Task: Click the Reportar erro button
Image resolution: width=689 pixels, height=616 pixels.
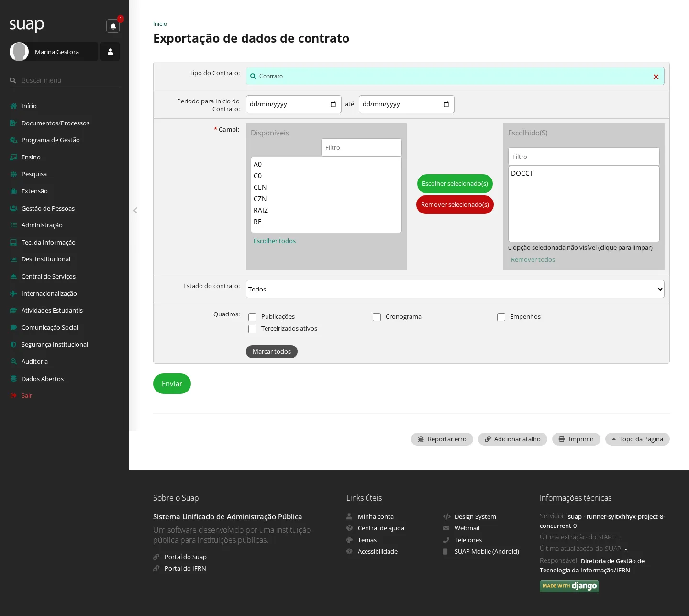Action: [442, 439]
